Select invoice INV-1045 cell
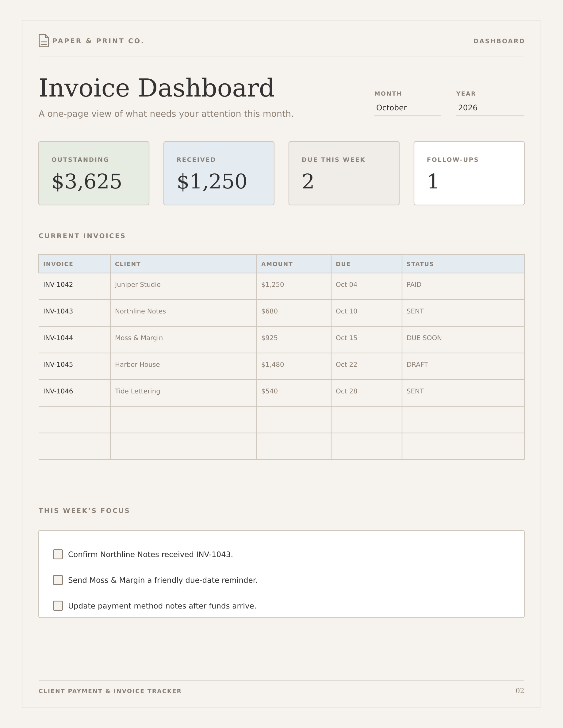 pyautogui.click(x=75, y=366)
